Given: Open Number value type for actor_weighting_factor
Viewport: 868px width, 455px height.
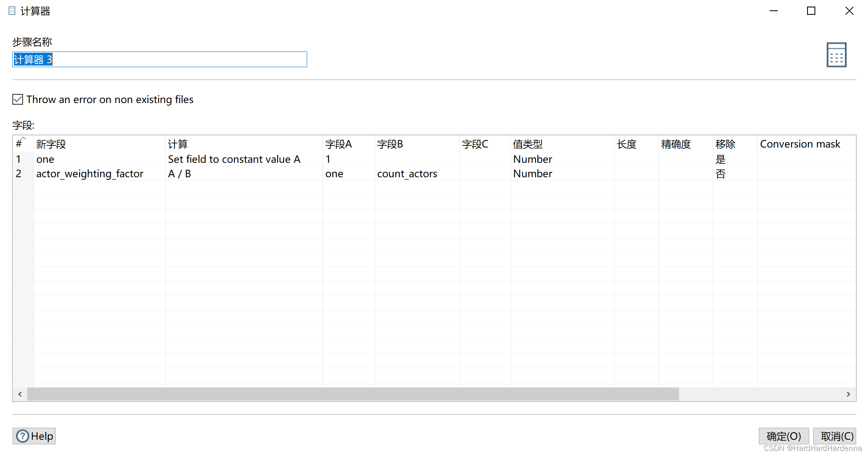Looking at the screenshot, I should 562,174.
